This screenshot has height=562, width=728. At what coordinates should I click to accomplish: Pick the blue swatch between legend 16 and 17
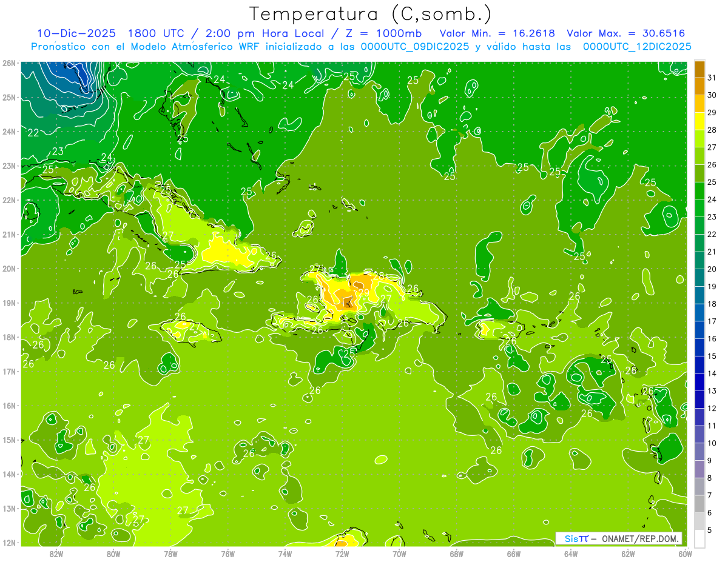699,330
